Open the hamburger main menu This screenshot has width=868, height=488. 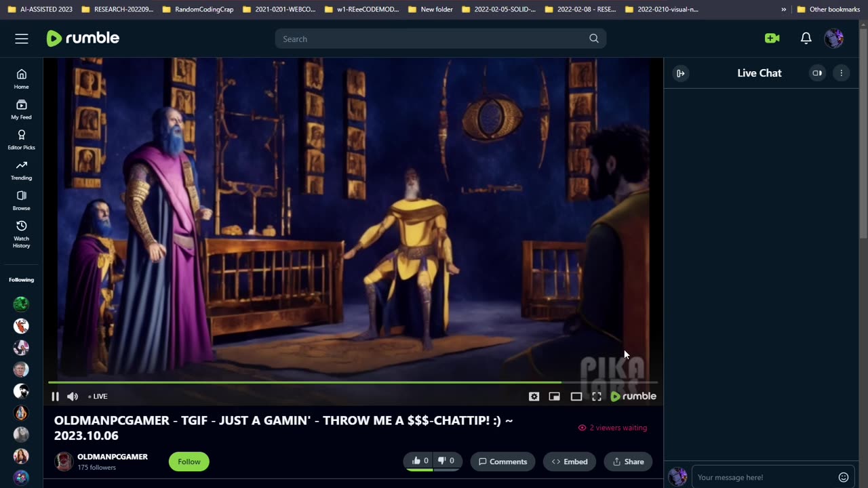[x=22, y=39]
